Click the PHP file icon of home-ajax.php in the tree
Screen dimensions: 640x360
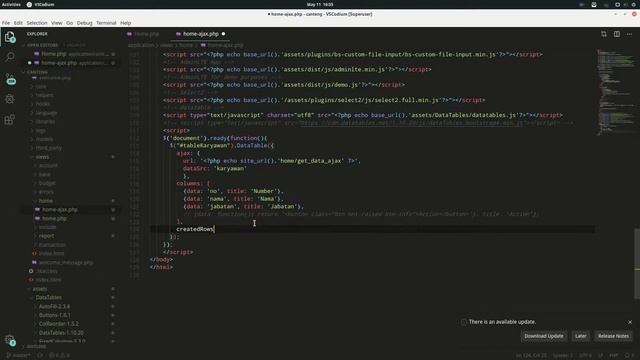(38, 209)
